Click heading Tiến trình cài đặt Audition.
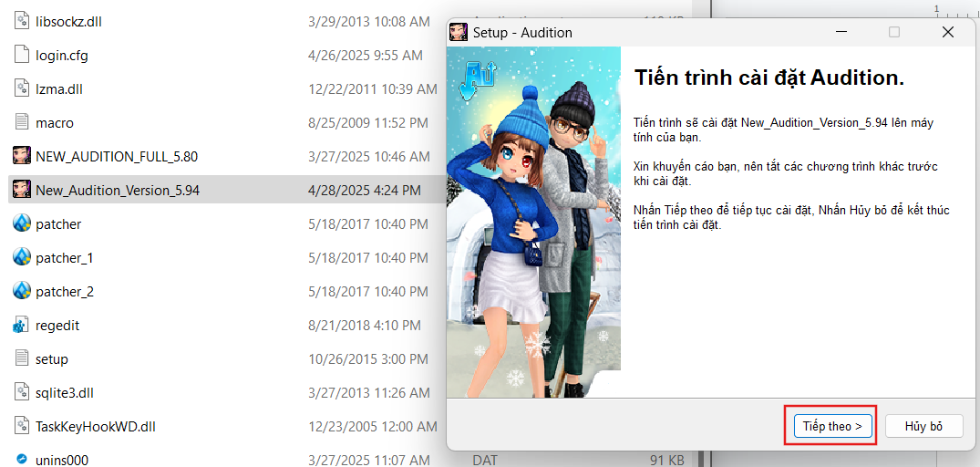Viewport: 980px width, 467px height. coord(769,78)
